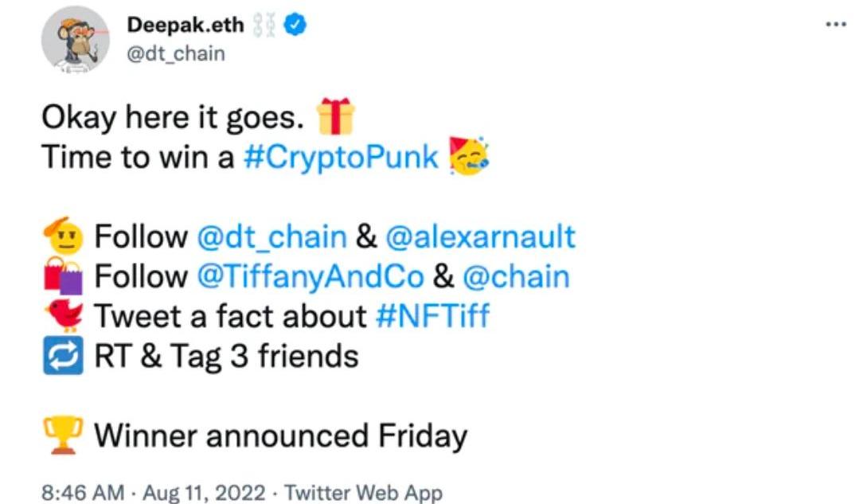Open the @dt_chain handle under the name
This screenshot has height=504, width=863.
point(176,54)
